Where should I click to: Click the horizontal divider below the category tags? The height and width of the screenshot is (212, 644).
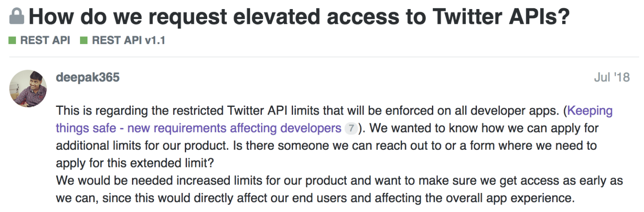(324, 57)
